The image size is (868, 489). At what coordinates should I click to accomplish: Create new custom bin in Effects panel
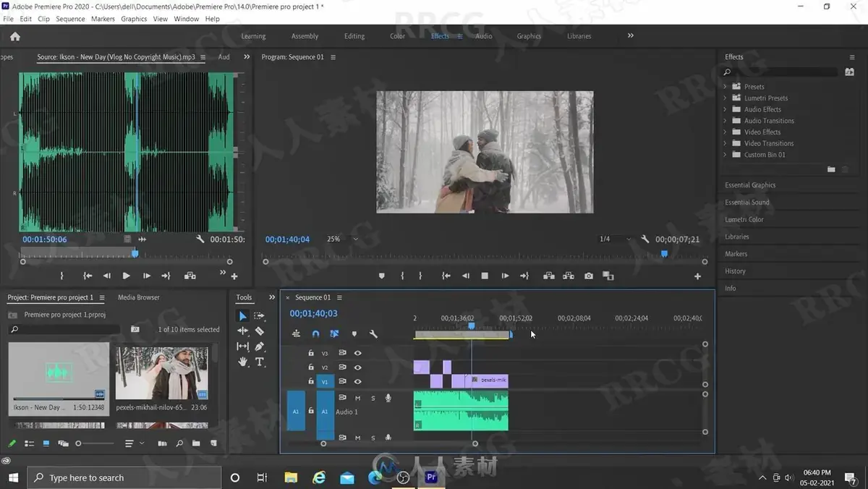831,169
